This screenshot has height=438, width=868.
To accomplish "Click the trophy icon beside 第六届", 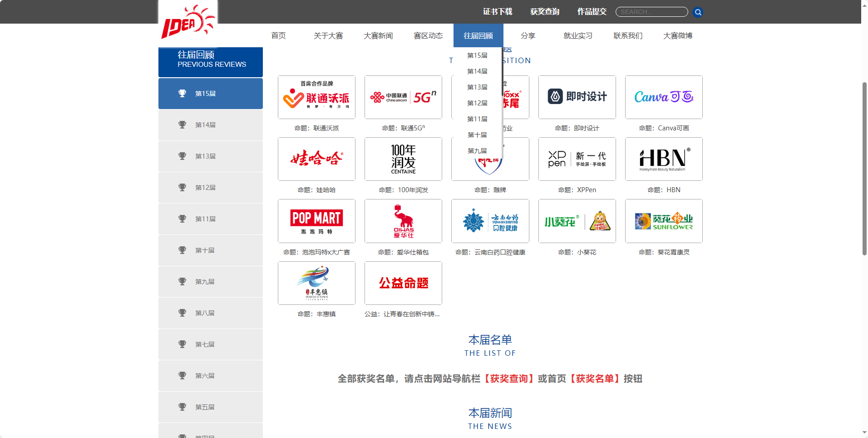I will click(182, 376).
